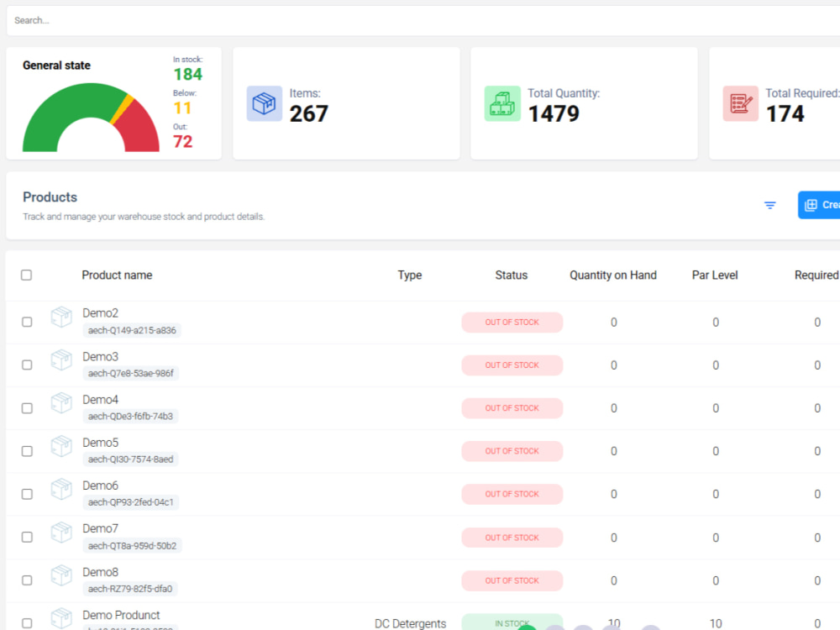Image resolution: width=840 pixels, height=630 pixels.
Task: Click the Items count 267
Action: tap(308, 113)
